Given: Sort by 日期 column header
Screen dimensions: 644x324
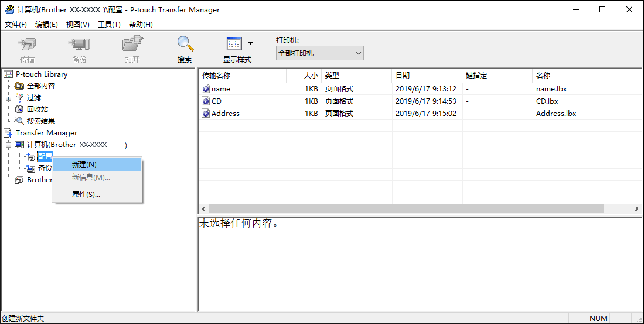Looking at the screenshot, I should pos(427,76).
